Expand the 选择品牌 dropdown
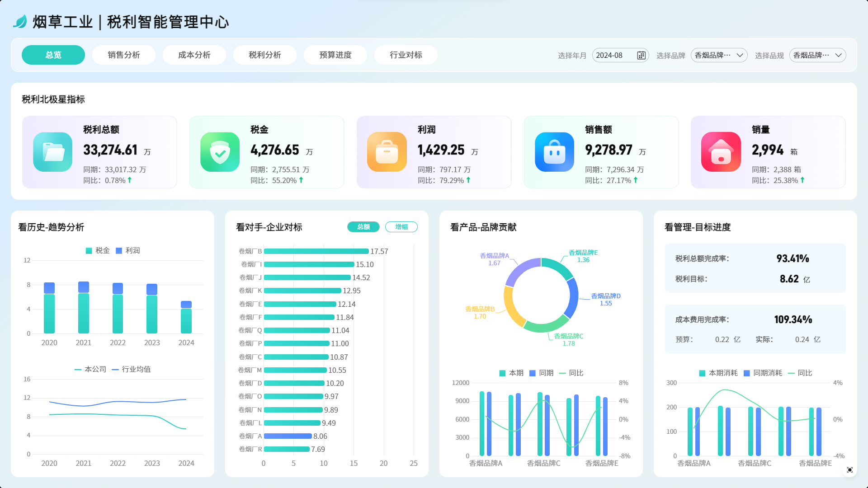Viewport: 868px width, 488px height. [719, 55]
